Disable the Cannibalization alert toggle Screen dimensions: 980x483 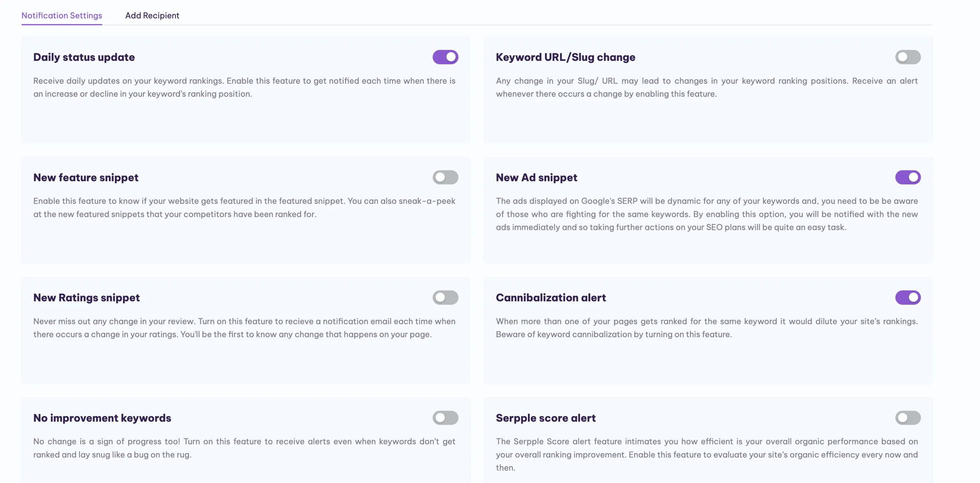pos(908,297)
